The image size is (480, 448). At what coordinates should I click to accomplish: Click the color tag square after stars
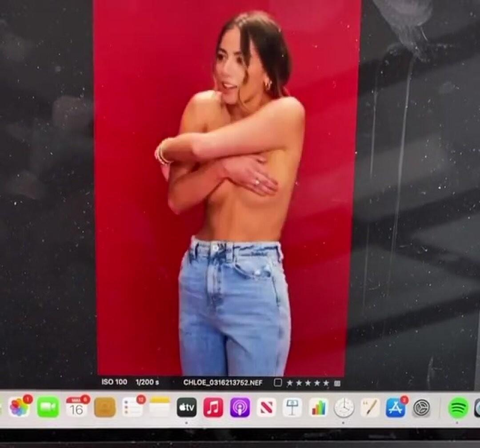[x=337, y=383]
